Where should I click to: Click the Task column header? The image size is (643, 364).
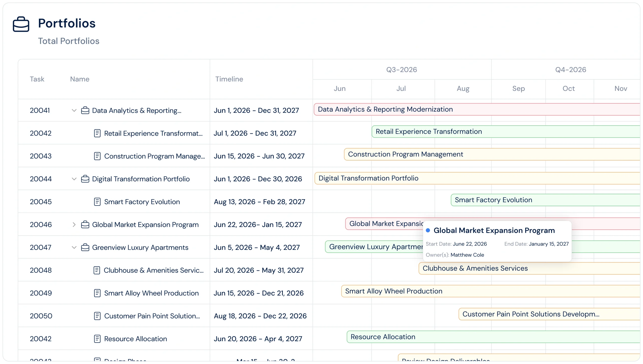tap(37, 79)
